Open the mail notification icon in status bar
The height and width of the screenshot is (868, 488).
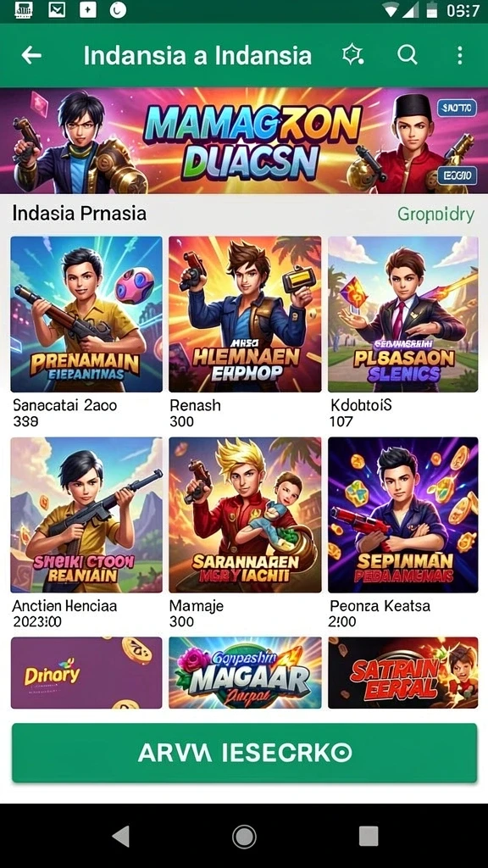[57, 10]
